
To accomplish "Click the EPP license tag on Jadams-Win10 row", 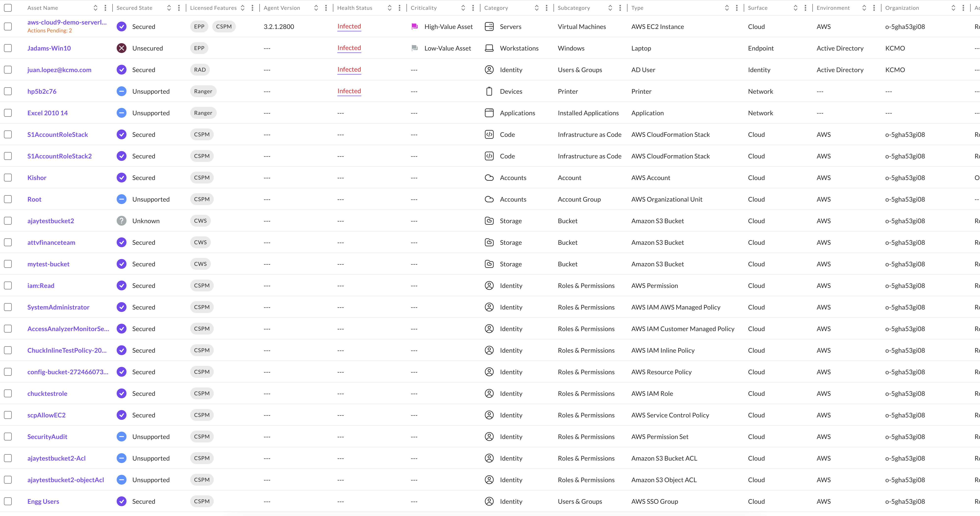I will coord(199,48).
